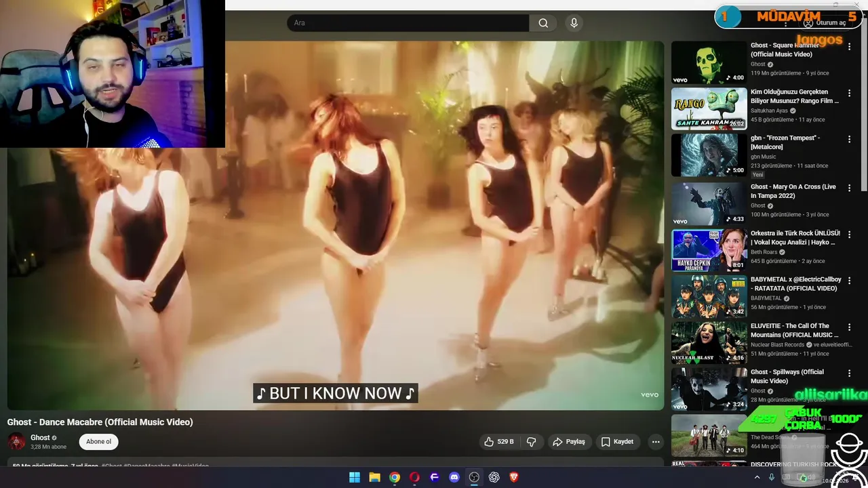Open options menu for Rango film video
868x488 pixels.
click(x=849, y=93)
